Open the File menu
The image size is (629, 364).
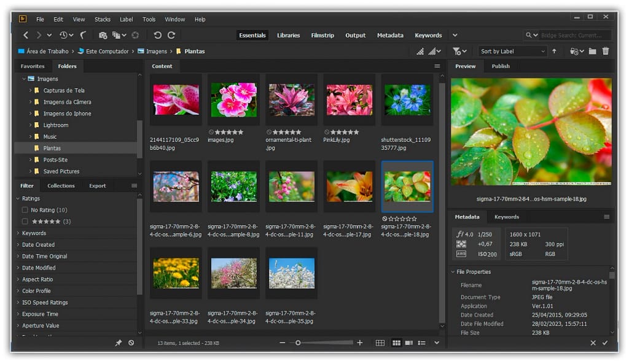(40, 19)
